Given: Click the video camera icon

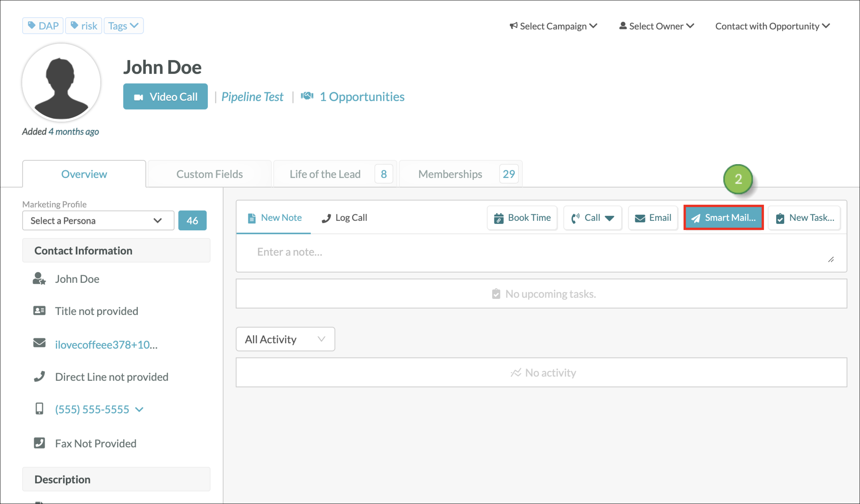Looking at the screenshot, I should [x=139, y=97].
